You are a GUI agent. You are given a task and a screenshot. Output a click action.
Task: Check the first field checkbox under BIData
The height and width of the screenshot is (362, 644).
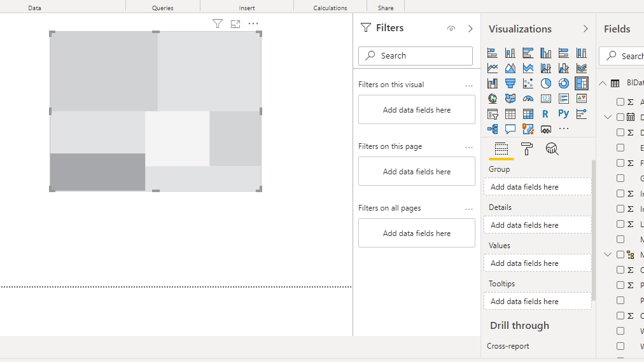click(x=620, y=102)
